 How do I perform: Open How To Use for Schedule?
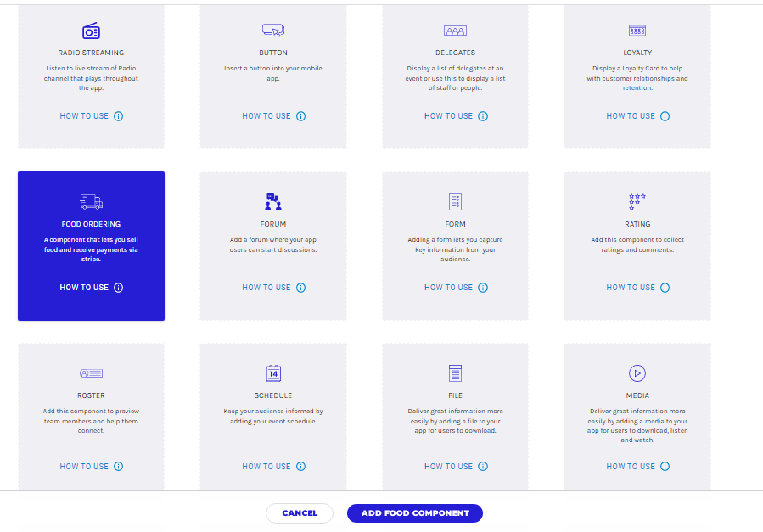click(x=266, y=467)
